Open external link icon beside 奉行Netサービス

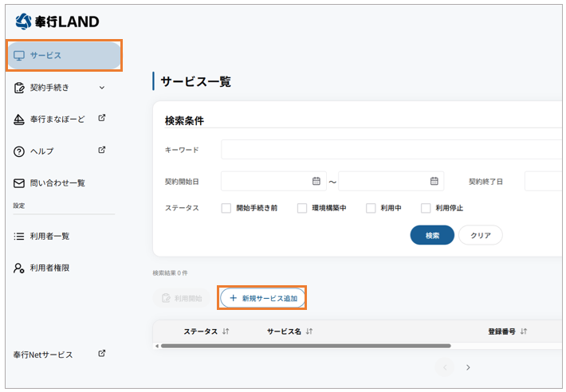pos(102,353)
